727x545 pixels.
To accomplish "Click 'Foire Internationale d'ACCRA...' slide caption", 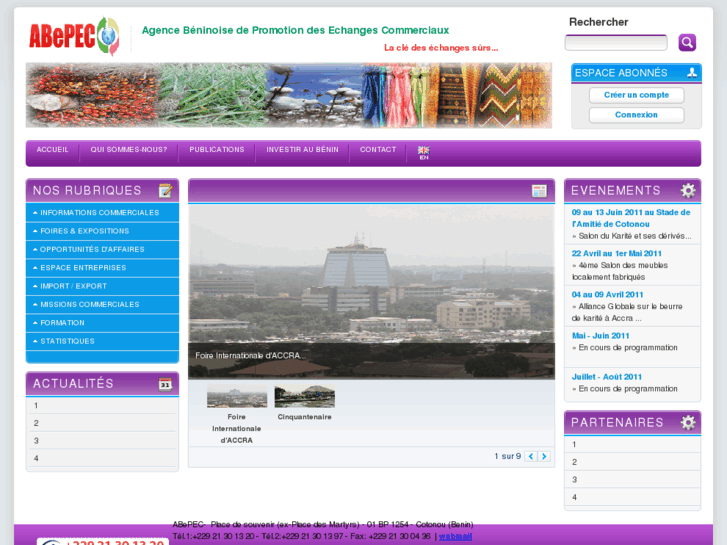I will [x=250, y=356].
